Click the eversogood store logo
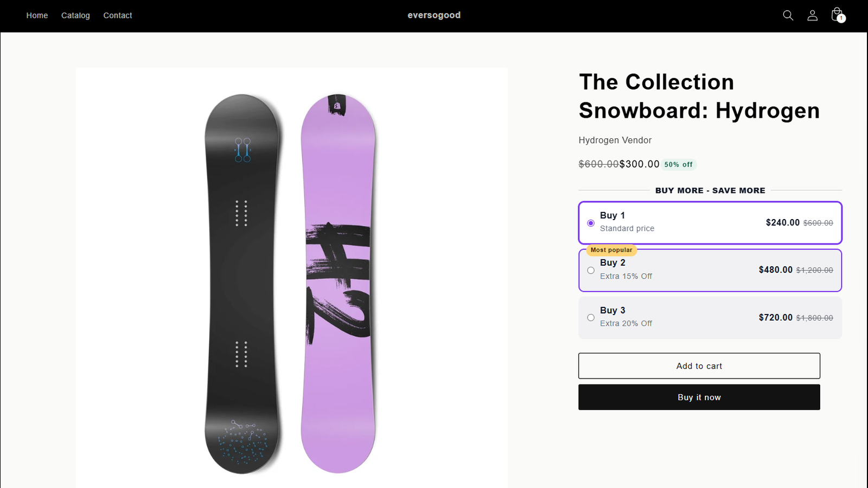868x488 pixels. pos(434,15)
